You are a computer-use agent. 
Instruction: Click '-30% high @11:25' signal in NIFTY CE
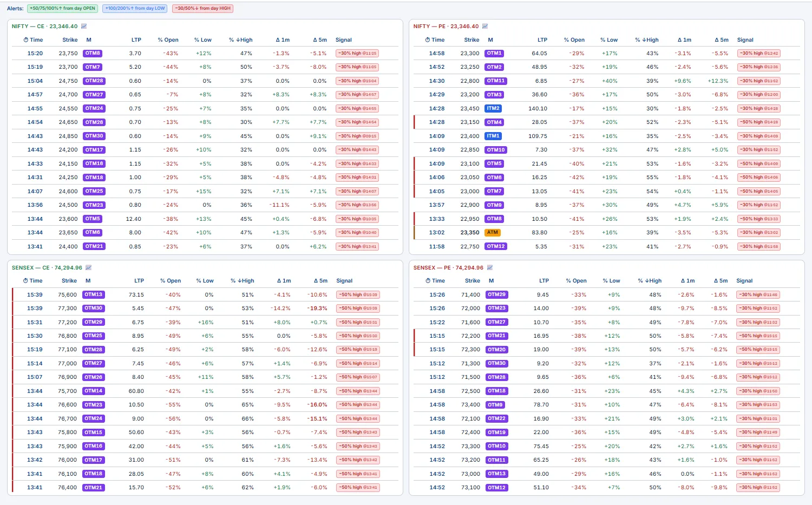click(357, 53)
